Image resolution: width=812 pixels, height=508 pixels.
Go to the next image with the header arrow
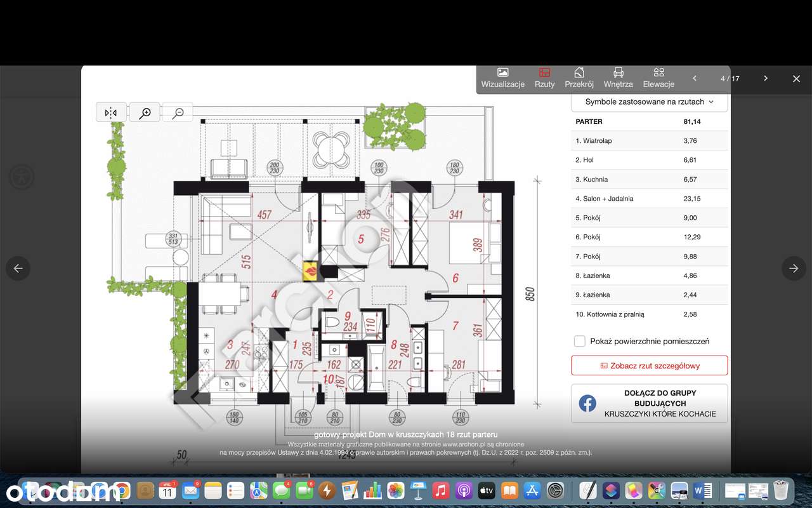coord(766,78)
